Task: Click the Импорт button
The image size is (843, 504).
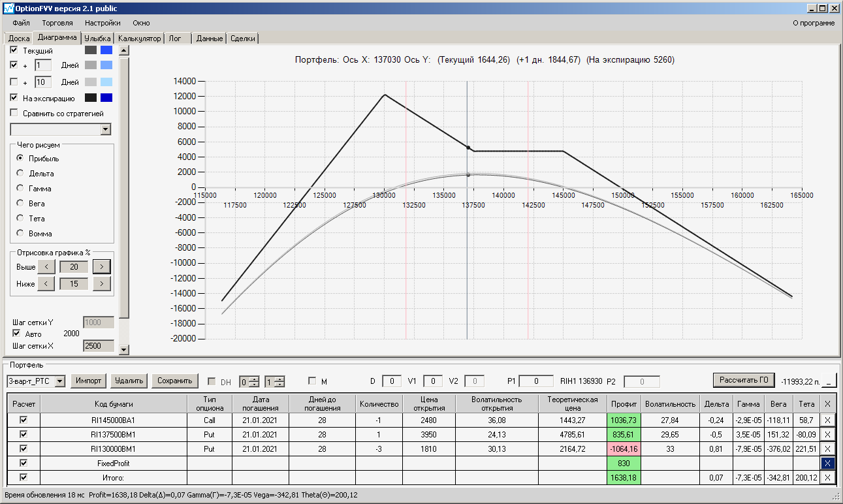Action: click(x=88, y=381)
